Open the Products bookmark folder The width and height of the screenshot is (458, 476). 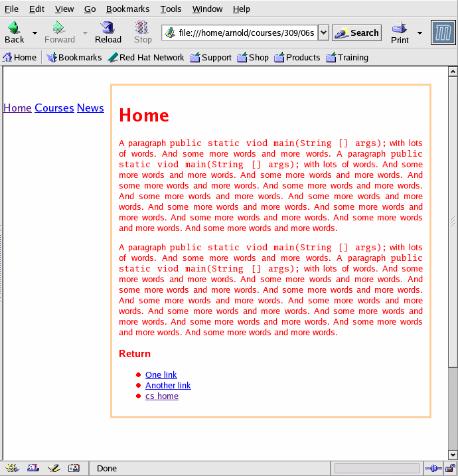coord(297,57)
